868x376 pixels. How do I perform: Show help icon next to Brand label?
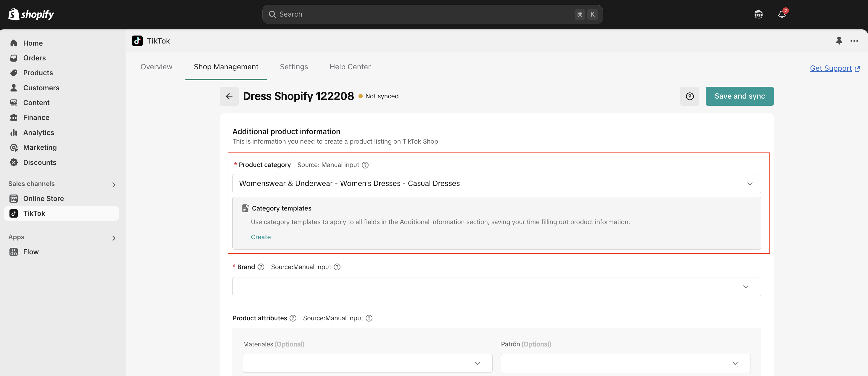[261, 267]
